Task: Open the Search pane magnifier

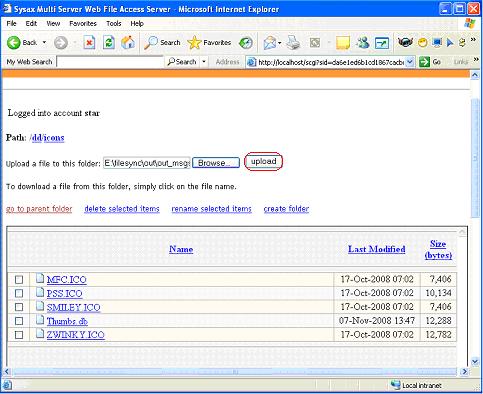Action: [162, 43]
